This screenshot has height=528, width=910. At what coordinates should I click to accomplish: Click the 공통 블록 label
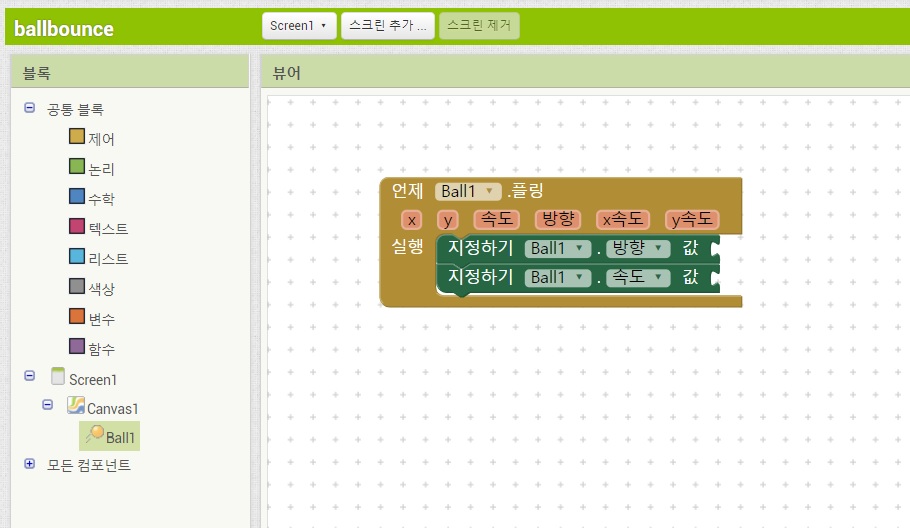coord(75,109)
